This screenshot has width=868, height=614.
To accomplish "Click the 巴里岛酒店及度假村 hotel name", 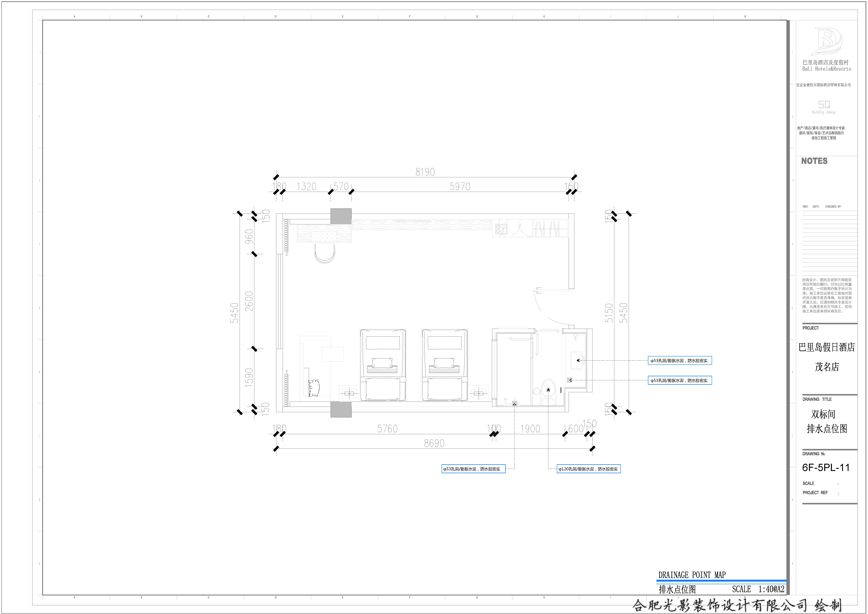I will (x=826, y=62).
